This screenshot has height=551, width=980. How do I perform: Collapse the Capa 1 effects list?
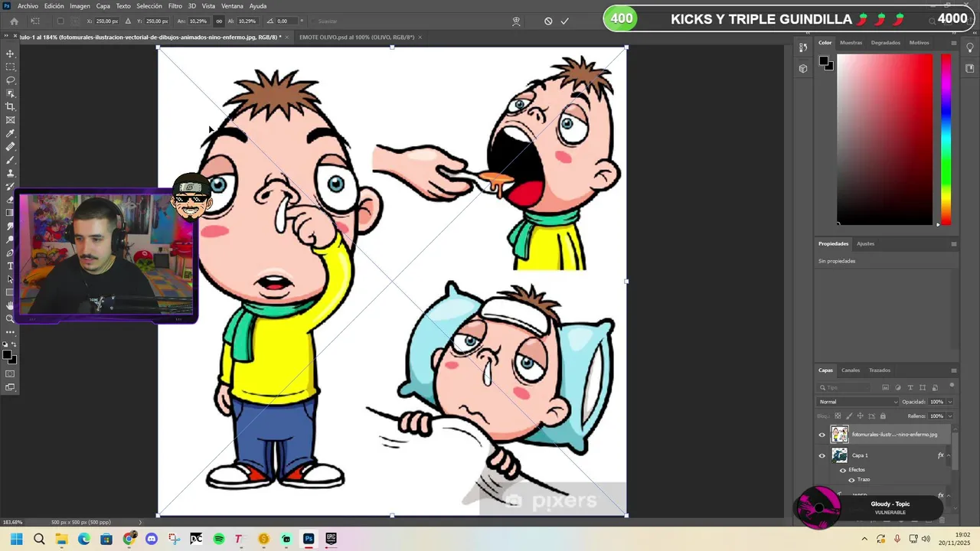pyautogui.click(x=949, y=455)
